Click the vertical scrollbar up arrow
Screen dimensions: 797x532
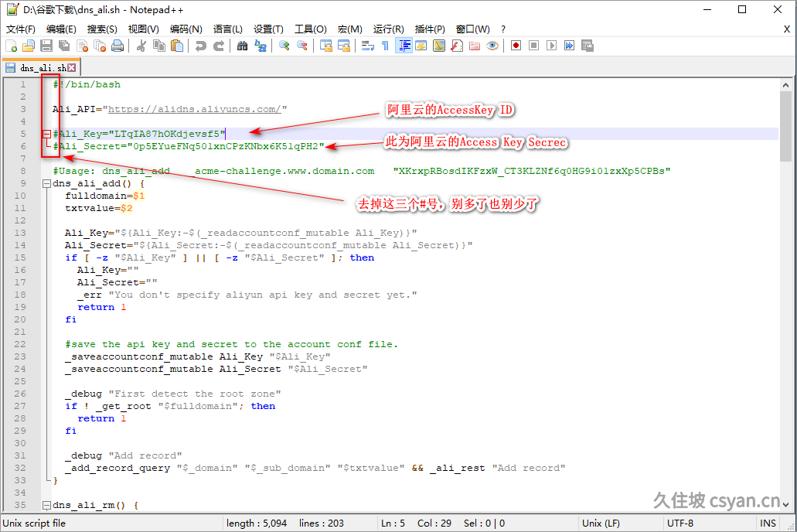click(786, 85)
